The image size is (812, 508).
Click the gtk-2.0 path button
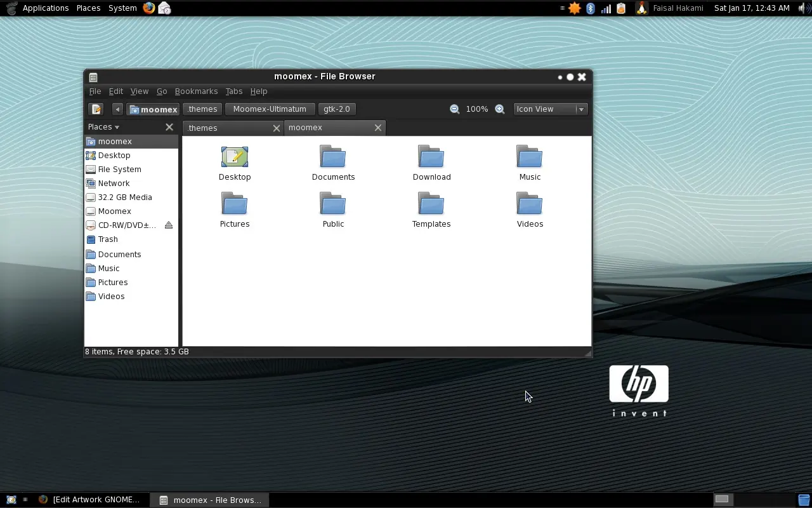(336, 109)
